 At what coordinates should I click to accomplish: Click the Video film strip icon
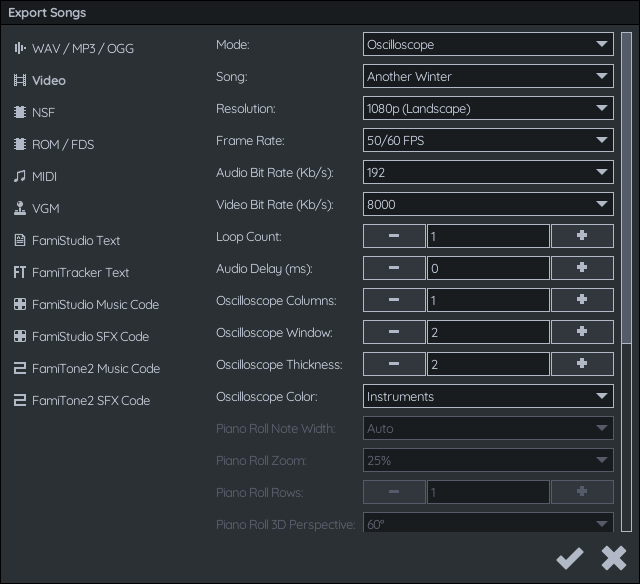point(20,80)
